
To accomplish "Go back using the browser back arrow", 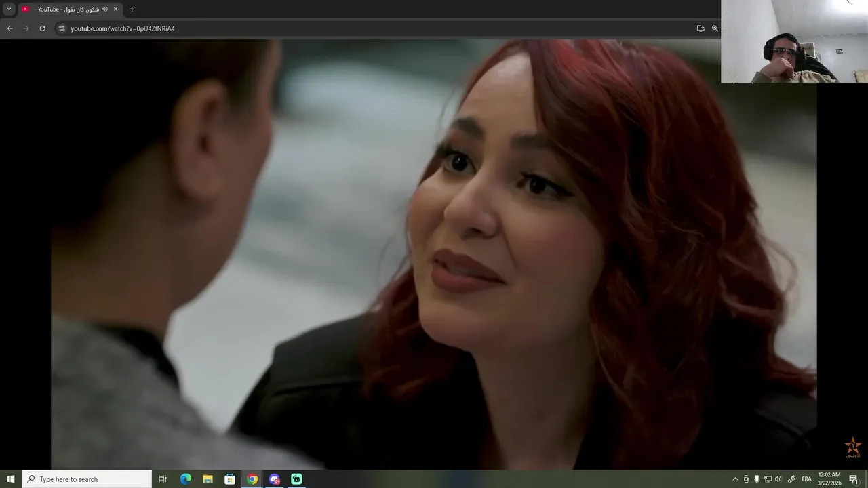I will (x=9, y=28).
